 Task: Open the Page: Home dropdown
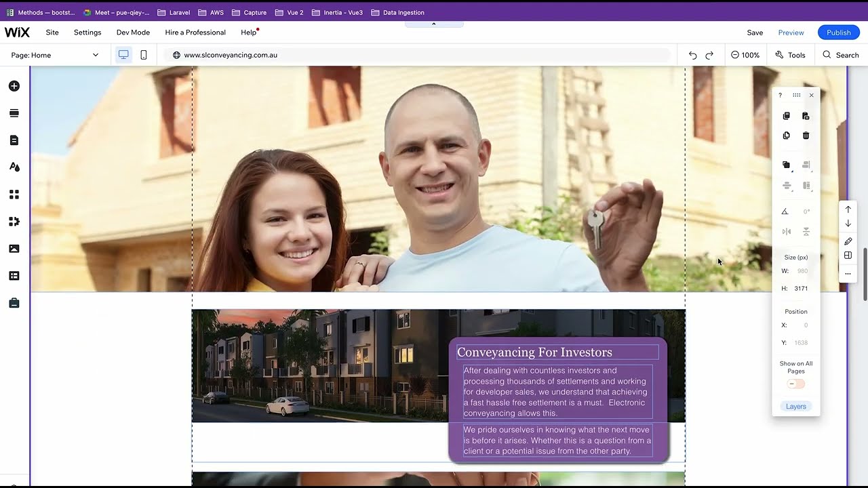pyautogui.click(x=55, y=55)
